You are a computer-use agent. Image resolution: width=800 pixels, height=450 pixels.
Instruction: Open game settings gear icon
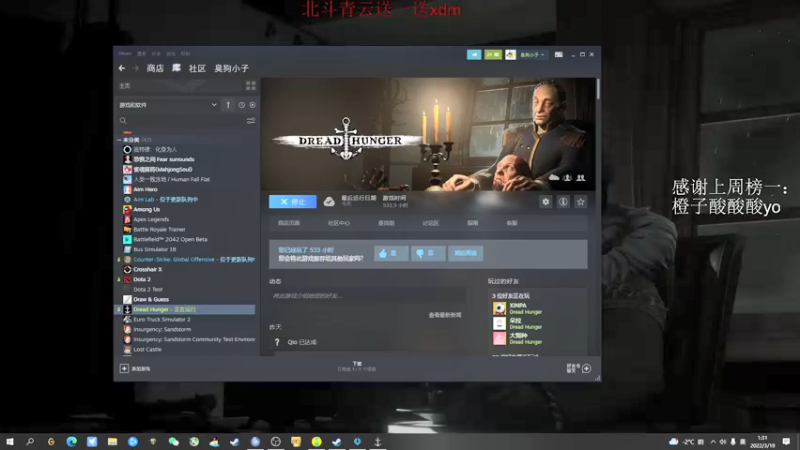[545, 202]
